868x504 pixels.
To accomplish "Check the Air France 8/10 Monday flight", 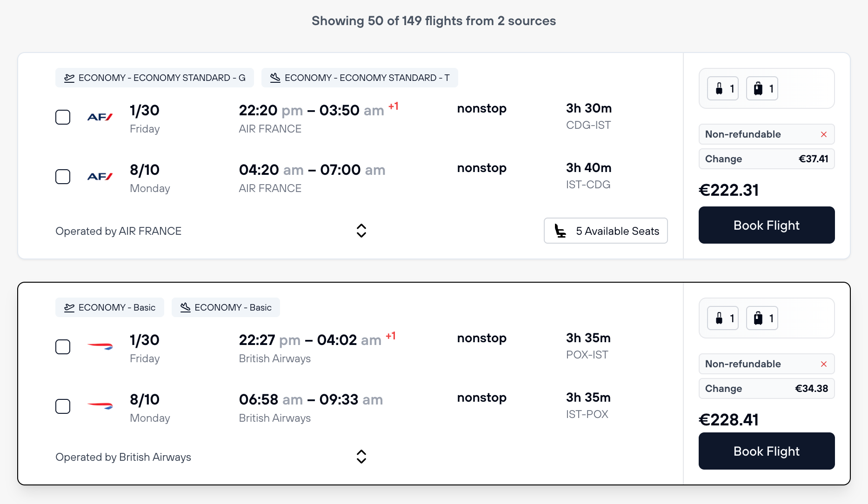I will (x=63, y=177).
